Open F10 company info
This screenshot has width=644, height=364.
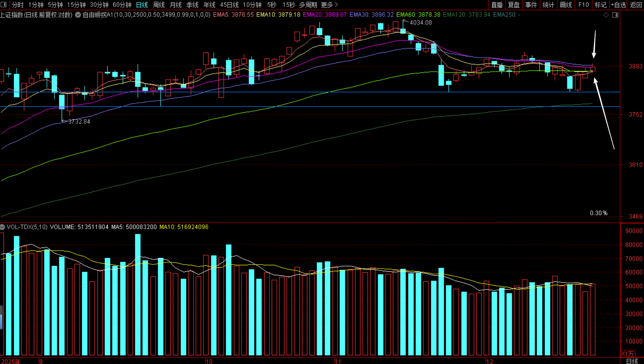pyautogui.click(x=584, y=5)
